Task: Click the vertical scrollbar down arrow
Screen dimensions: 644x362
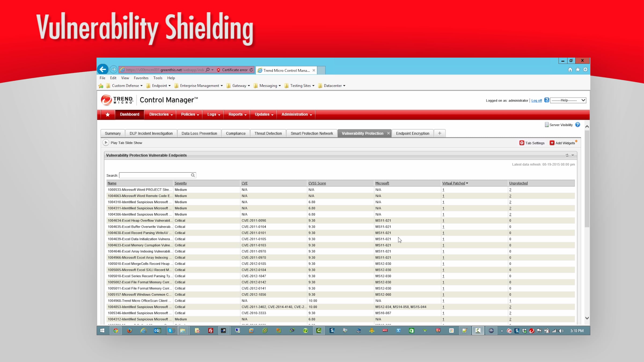Action: (x=587, y=318)
